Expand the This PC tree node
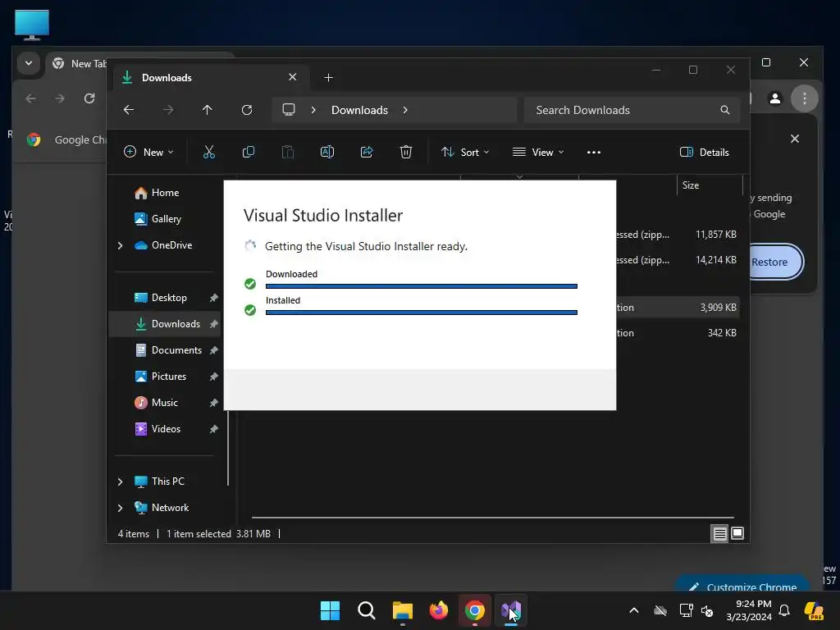The height and width of the screenshot is (630, 840). tap(120, 482)
